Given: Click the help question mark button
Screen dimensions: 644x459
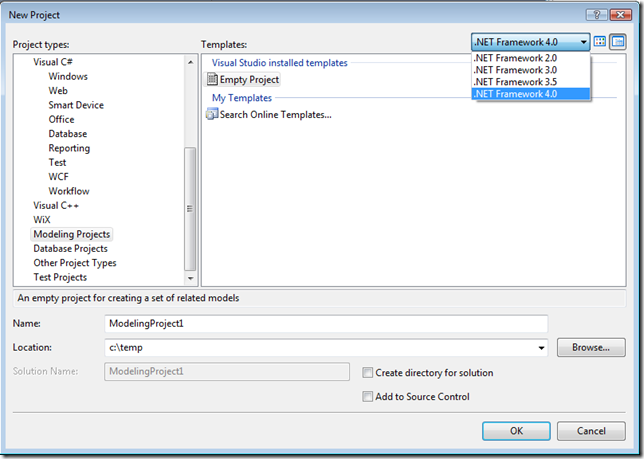Looking at the screenshot, I should 596,15.
